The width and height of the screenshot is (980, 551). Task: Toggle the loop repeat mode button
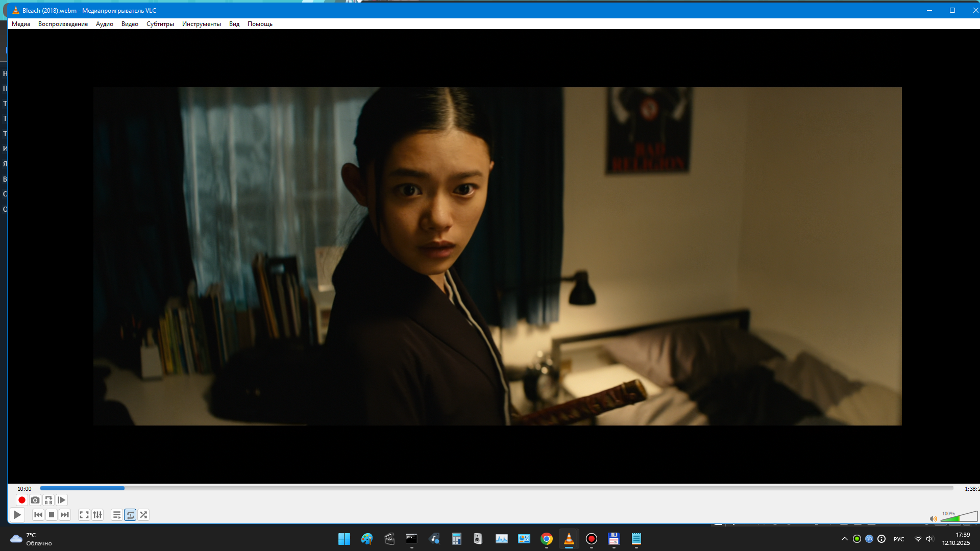coord(130,515)
